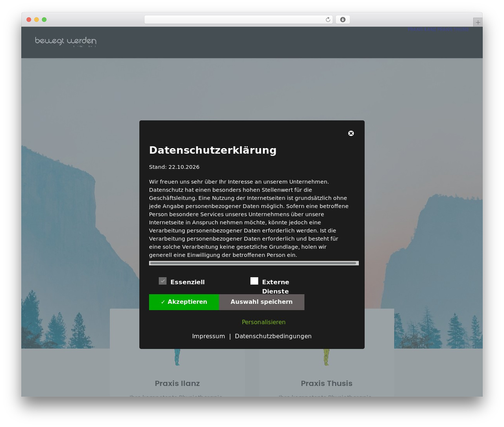Focus the browser address bar

tap(239, 20)
